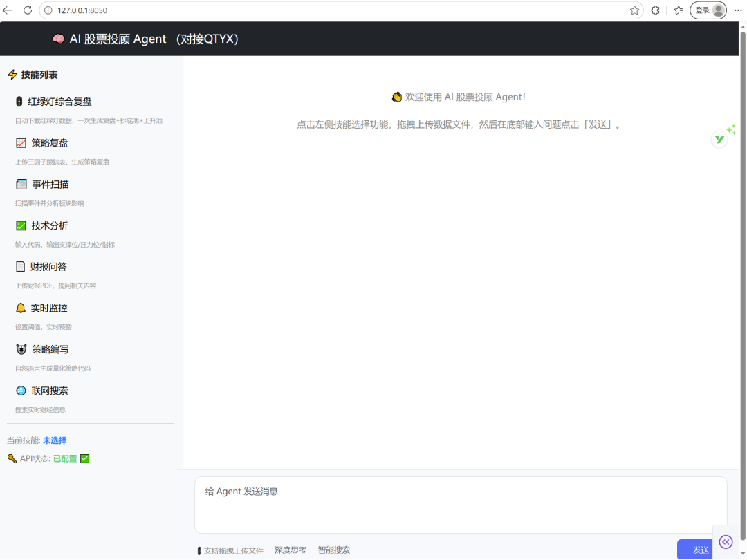Click the 已配置 API status text
The height and width of the screenshot is (560, 747).
(x=65, y=458)
